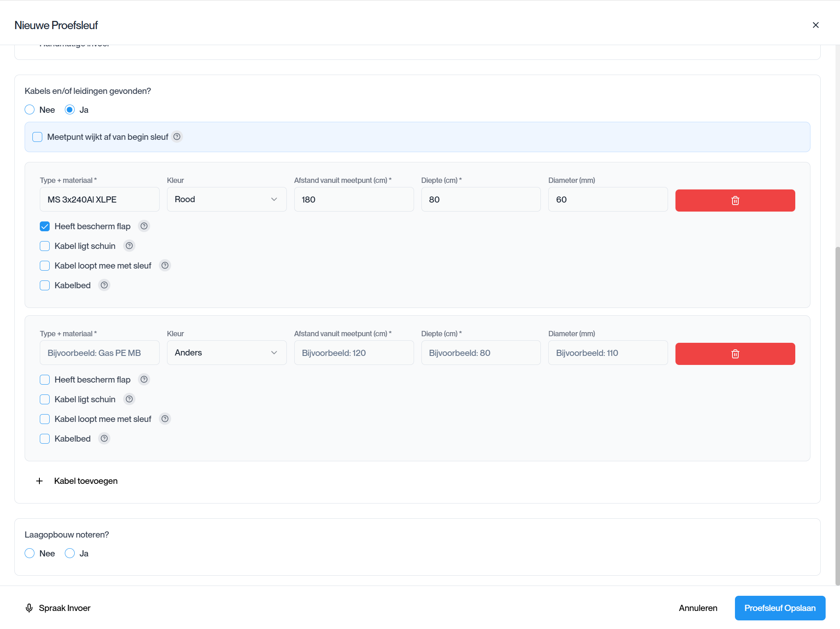Click Proefsleuf Opslaan button
Screen dimensions: 840x629
click(780, 608)
